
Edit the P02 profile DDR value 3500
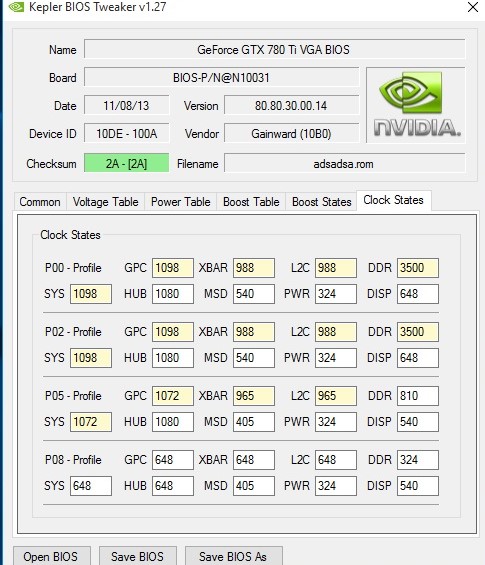click(x=418, y=332)
